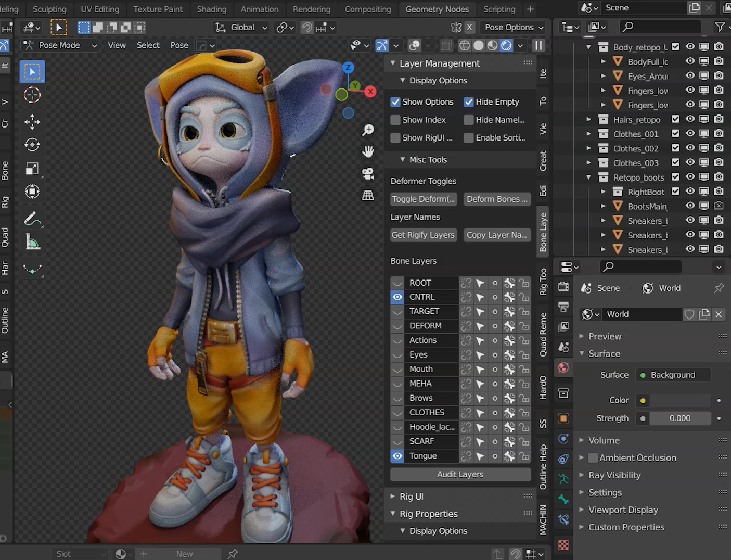
Task: Activate the Scale tool
Action: pyautogui.click(x=32, y=168)
